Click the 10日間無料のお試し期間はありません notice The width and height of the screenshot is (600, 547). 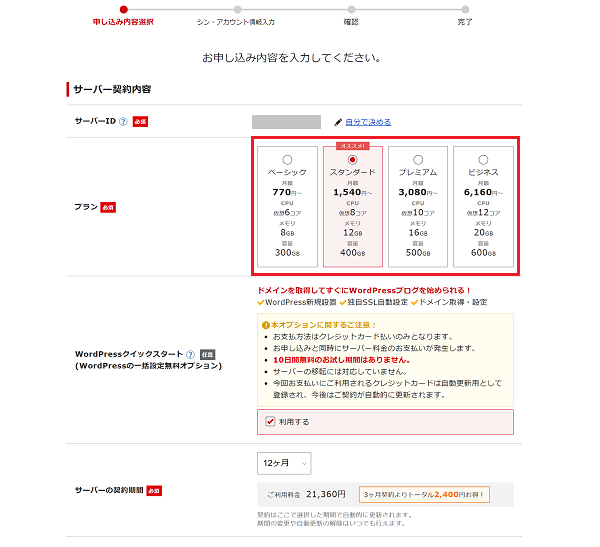[x=341, y=360]
